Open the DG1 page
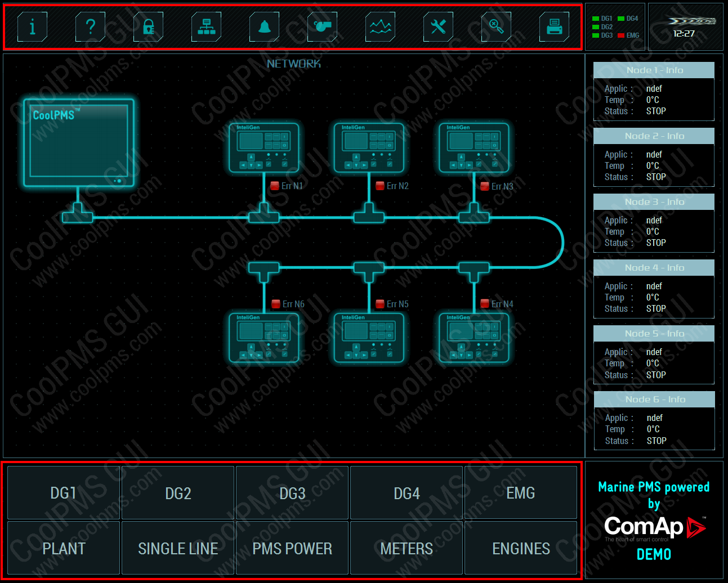The image size is (728, 583). pos(64,493)
